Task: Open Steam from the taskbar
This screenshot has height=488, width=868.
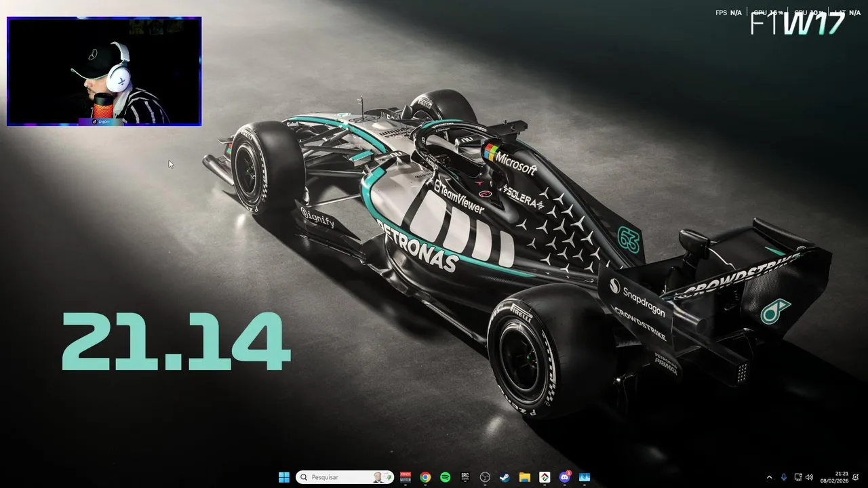Action: click(x=505, y=477)
